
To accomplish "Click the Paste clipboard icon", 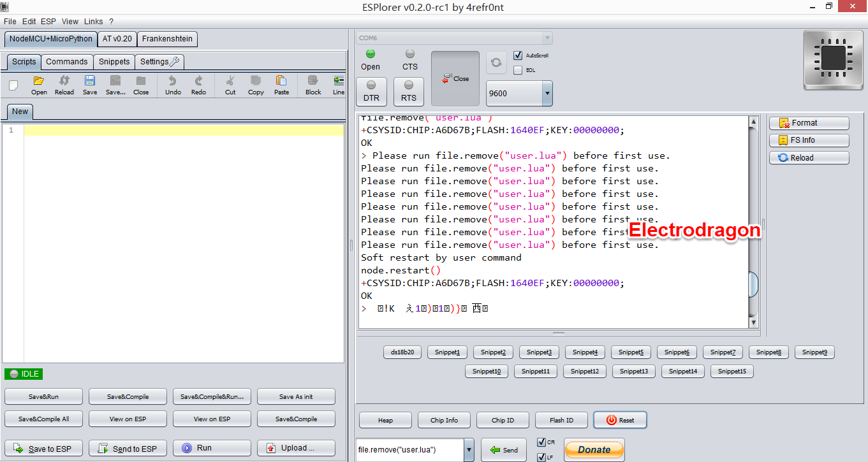I will [x=281, y=82].
